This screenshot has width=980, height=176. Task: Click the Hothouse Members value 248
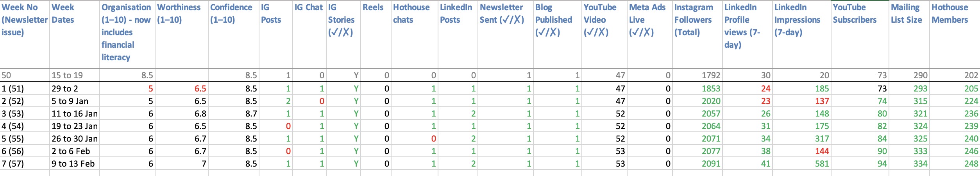click(955, 163)
